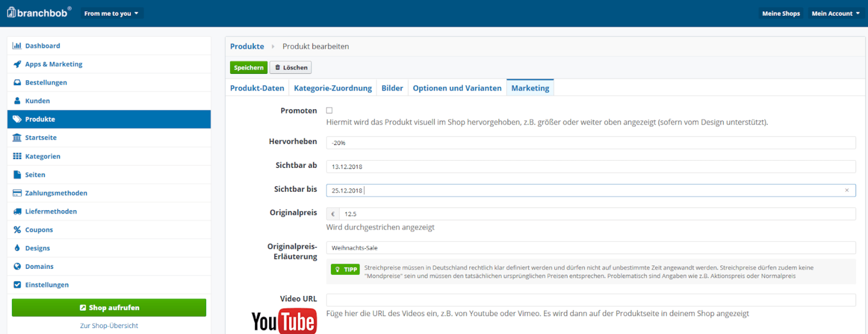
Task: Click the Löschen button
Action: click(x=290, y=68)
